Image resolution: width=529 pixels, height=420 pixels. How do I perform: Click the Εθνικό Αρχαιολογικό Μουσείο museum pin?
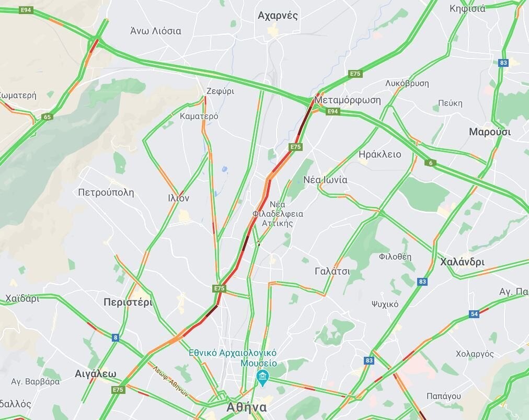coord(262,378)
